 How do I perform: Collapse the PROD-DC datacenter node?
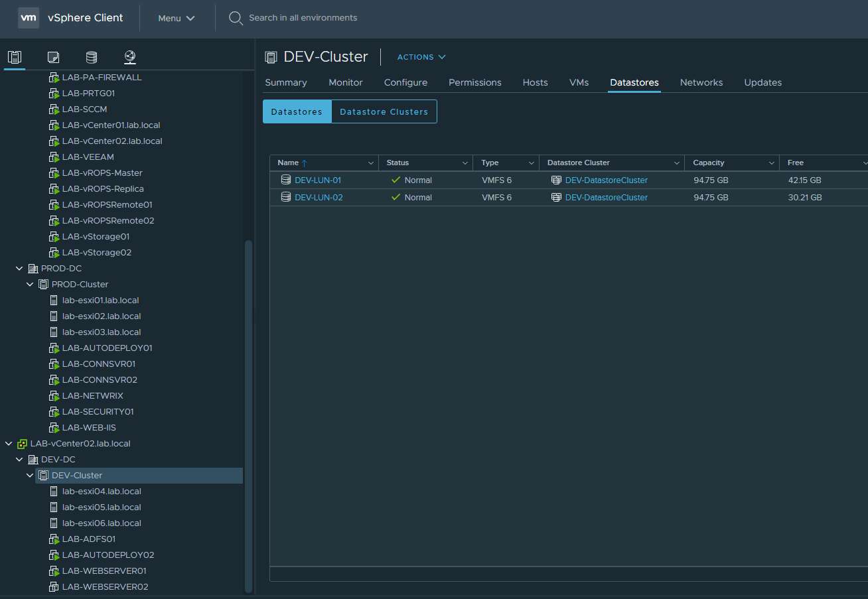point(19,268)
